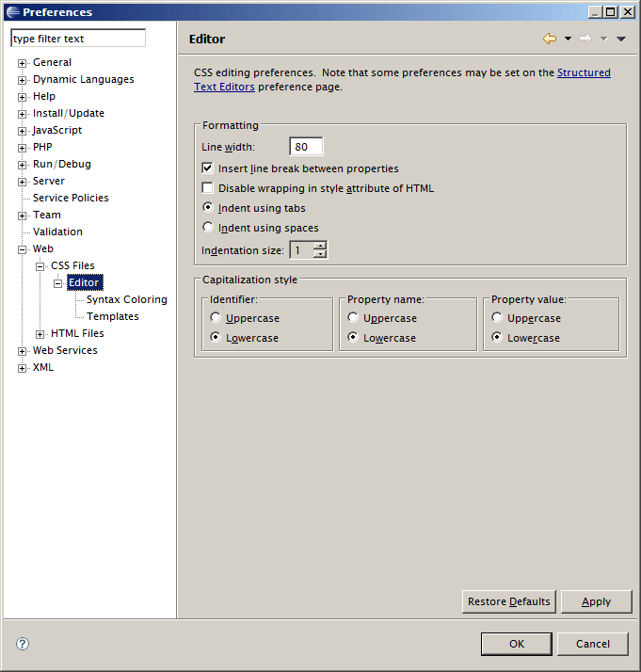Image resolution: width=641 pixels, height=672 pixels.
Task: Select Service Policies in the tree
Action: point(71,198)
